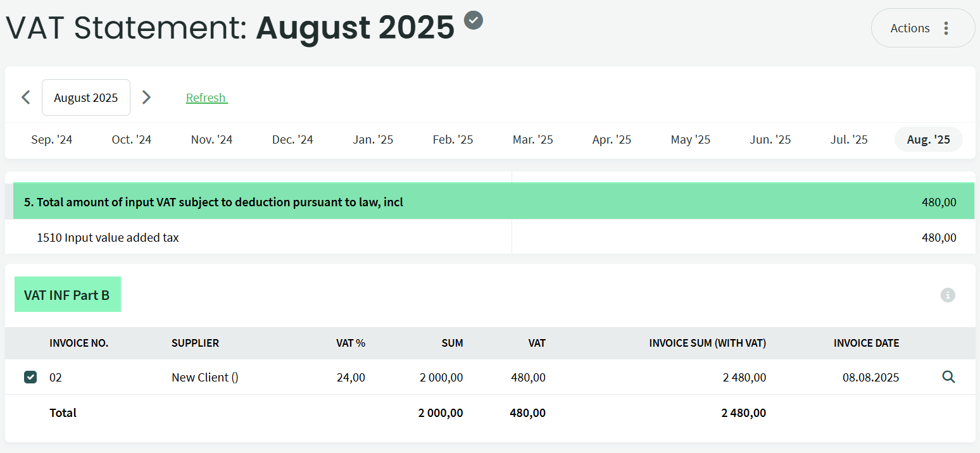This screenshot has height=453, width=980.
Task: Click the VAT INF Part B heading
Action: coord(67,295)
